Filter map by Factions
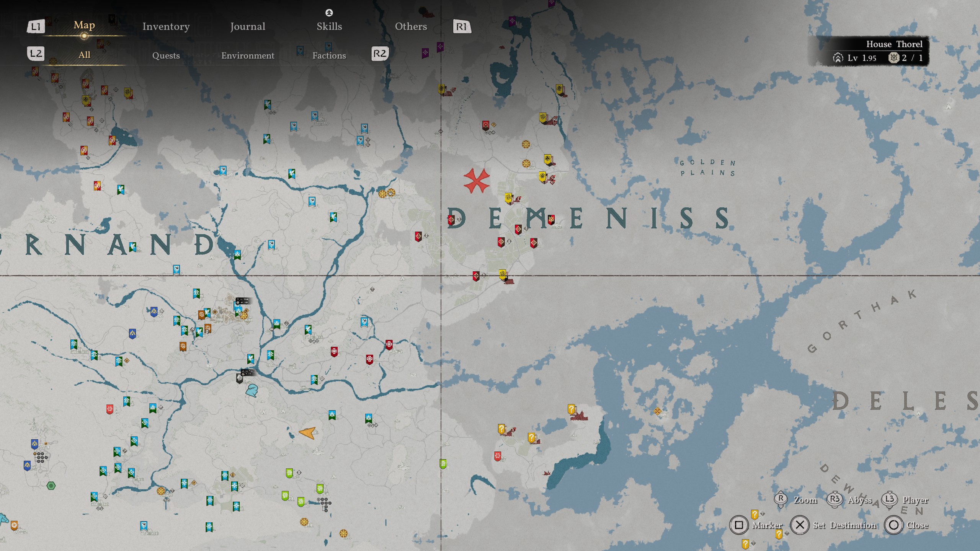 point(329,55)
